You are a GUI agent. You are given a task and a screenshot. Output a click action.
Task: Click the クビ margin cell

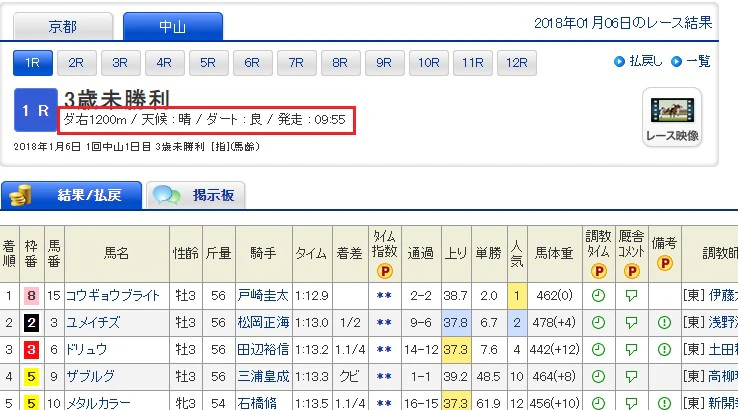349,376
